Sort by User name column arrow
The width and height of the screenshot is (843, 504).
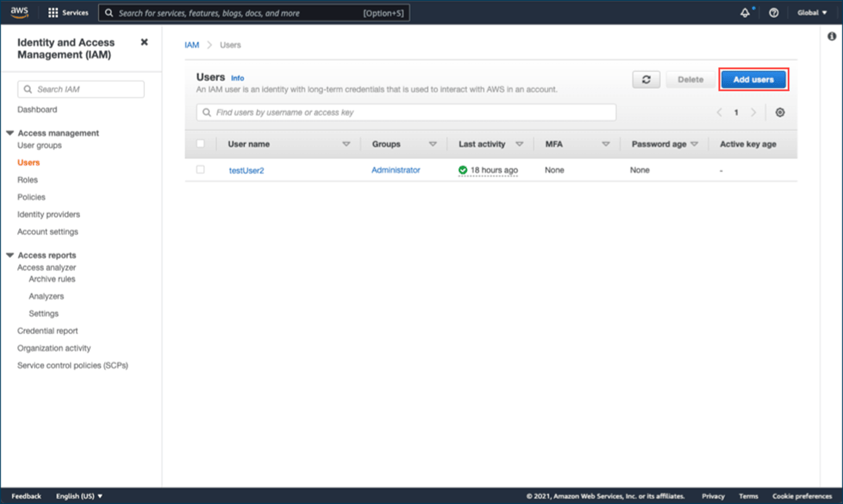[346, 144]
